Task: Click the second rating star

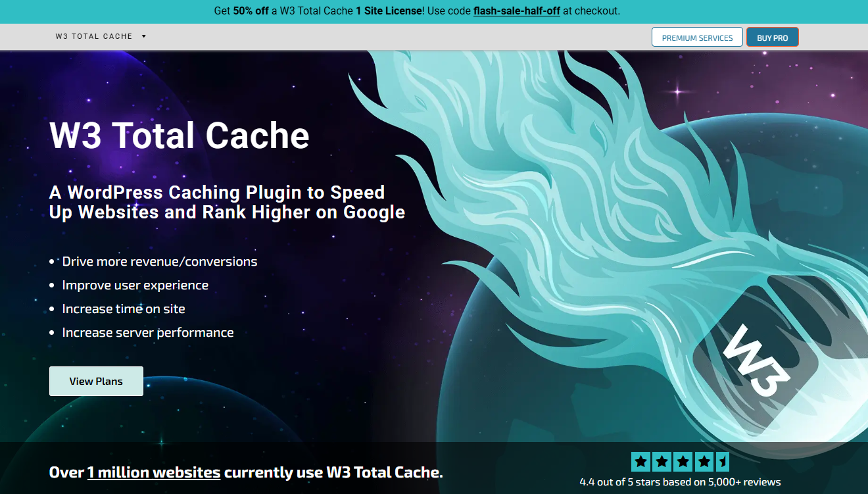Action: 662,462
